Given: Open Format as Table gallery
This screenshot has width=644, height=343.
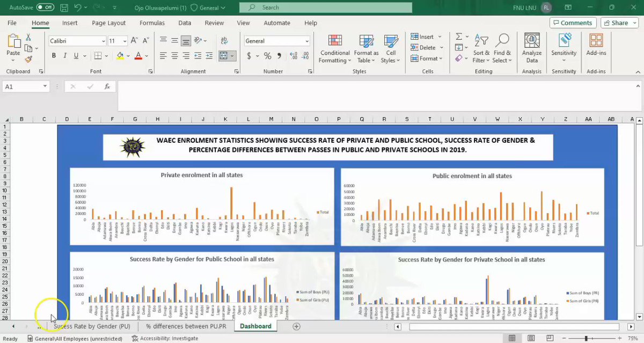Looking at the screenshot, I should pos(366,49).
